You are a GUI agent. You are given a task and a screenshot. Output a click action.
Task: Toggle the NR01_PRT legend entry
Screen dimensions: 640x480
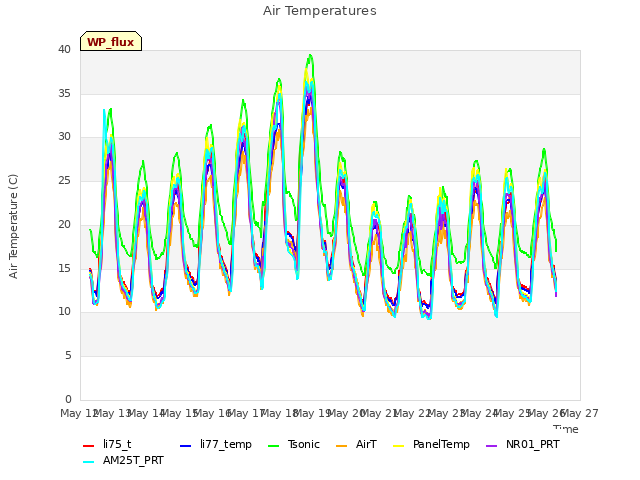tap(523, 444)
